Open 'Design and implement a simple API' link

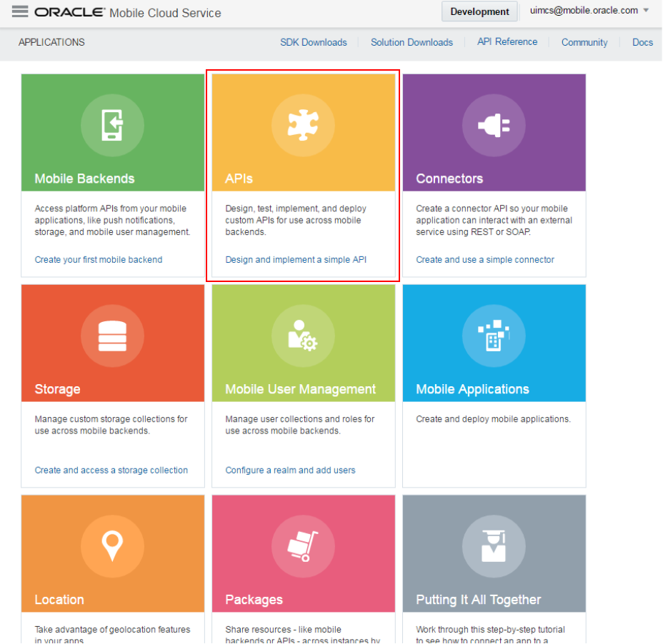point(296,259)
